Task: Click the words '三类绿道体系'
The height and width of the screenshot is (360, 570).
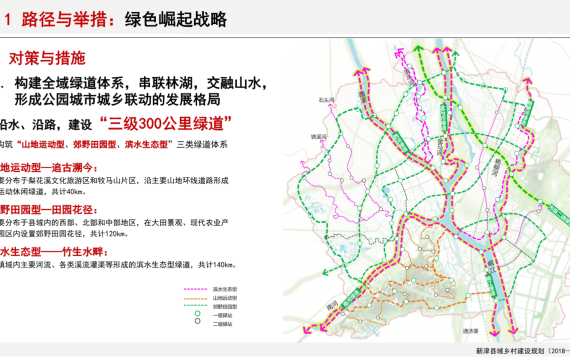Action: [202, 145]
